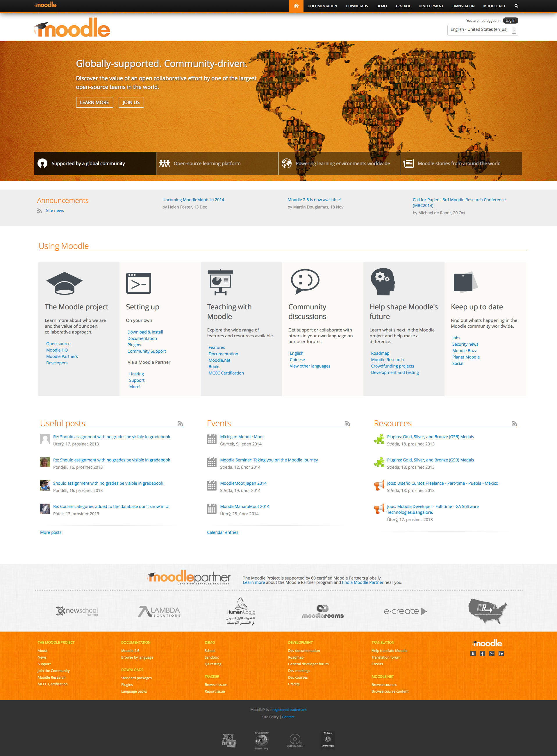
Task: Click the Site news RSS icon
Action: [40, 211]
